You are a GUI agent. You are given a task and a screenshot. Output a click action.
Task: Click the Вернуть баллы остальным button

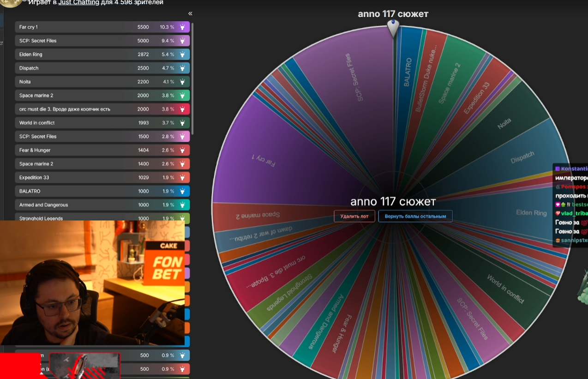point(415,216)
